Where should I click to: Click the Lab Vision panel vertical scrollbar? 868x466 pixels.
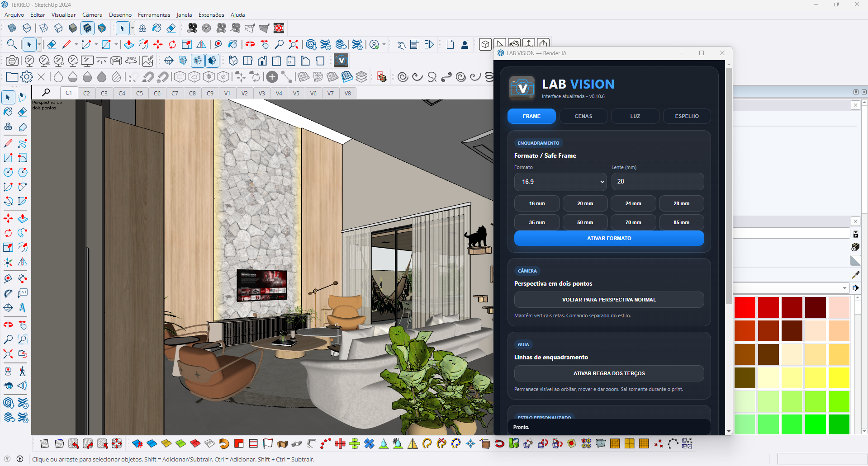pos(729,185)
